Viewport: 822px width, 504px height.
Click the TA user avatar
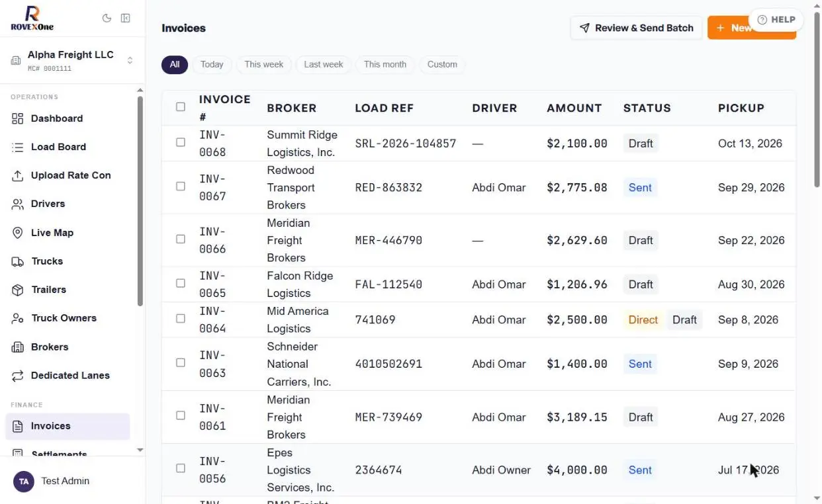tap(24, 482)
